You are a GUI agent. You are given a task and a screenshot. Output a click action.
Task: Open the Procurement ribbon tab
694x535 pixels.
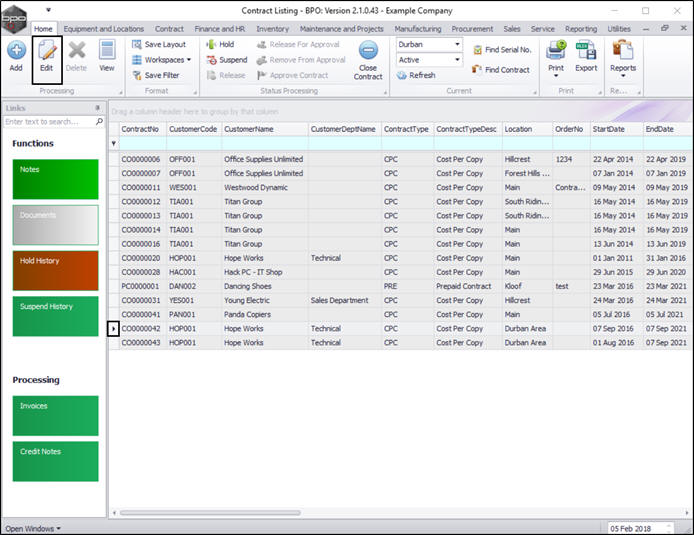472,29
